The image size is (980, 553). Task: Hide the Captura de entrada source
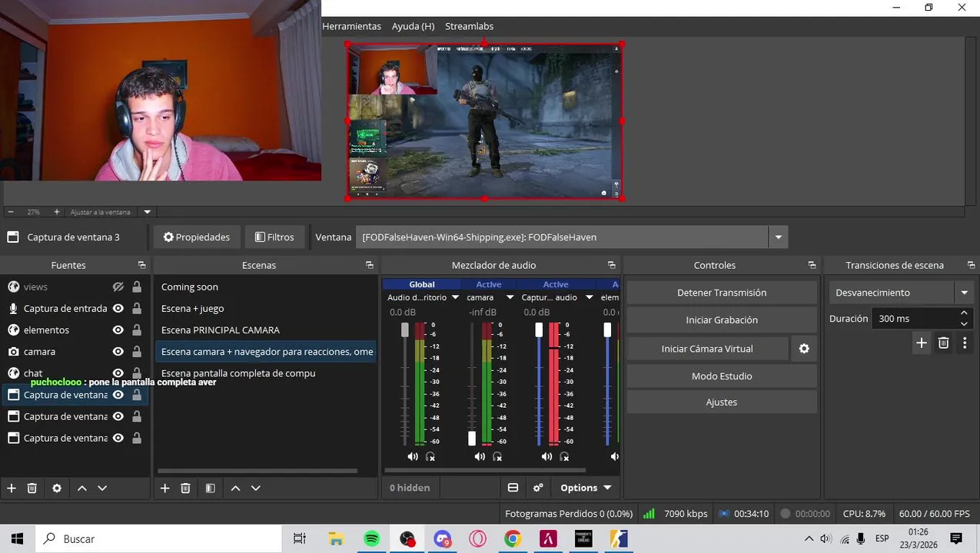click(x=118, y=308)
